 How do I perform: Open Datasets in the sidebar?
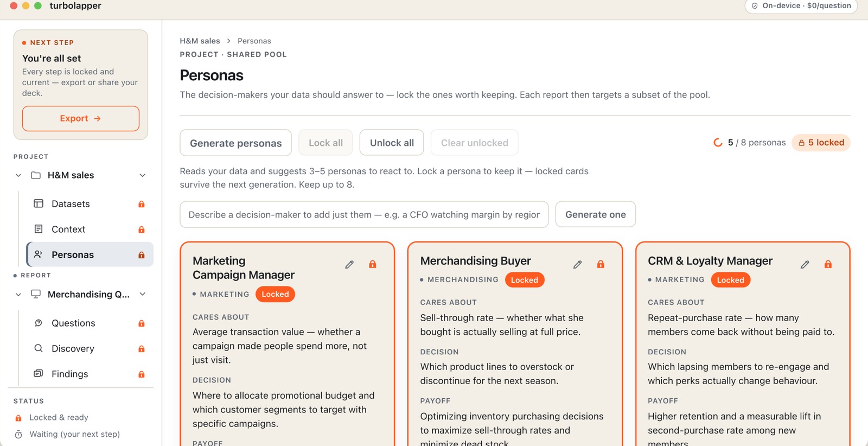pyautogui.click(x=90, y=204)
